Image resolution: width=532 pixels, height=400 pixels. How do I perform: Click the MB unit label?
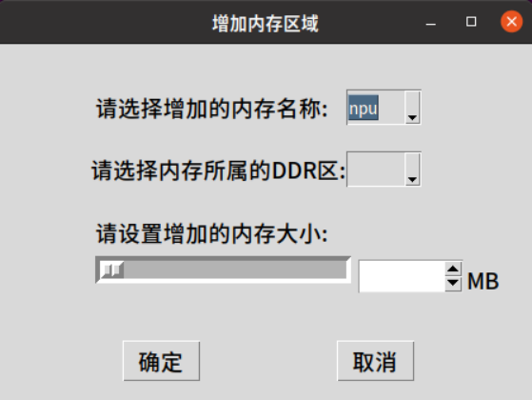(x=483, y=281)
